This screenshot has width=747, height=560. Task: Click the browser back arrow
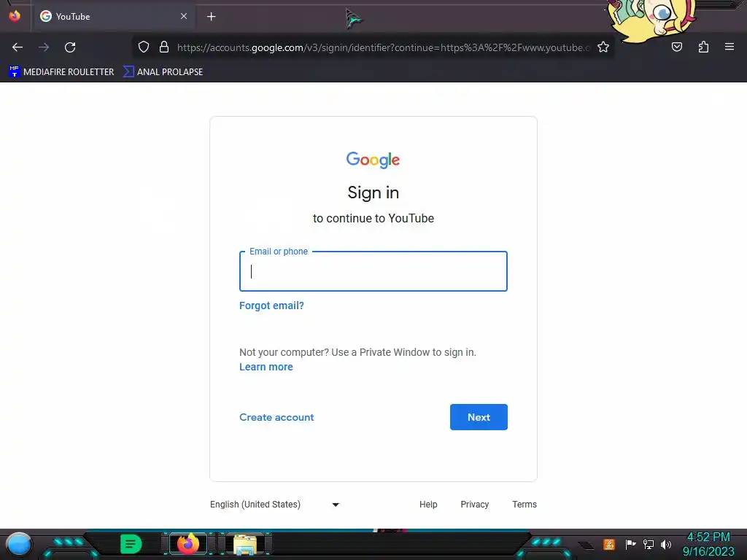click(x=18, y=47)
